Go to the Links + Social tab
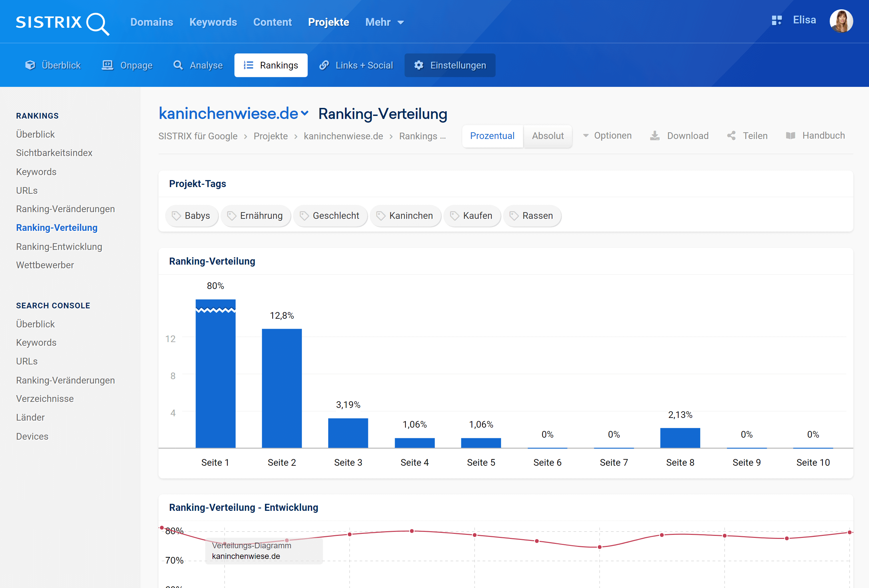The width and height of the screenshot is (869, 588). pos(356,65)
